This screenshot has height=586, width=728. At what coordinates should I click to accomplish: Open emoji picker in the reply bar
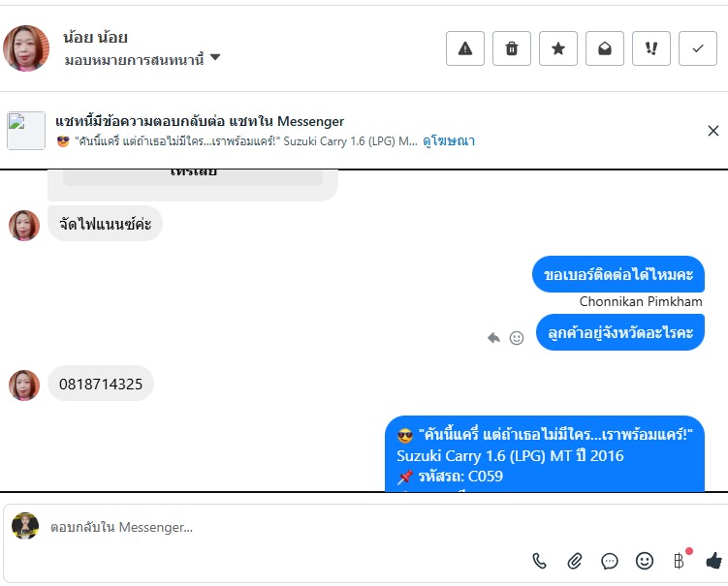[645, 561]
